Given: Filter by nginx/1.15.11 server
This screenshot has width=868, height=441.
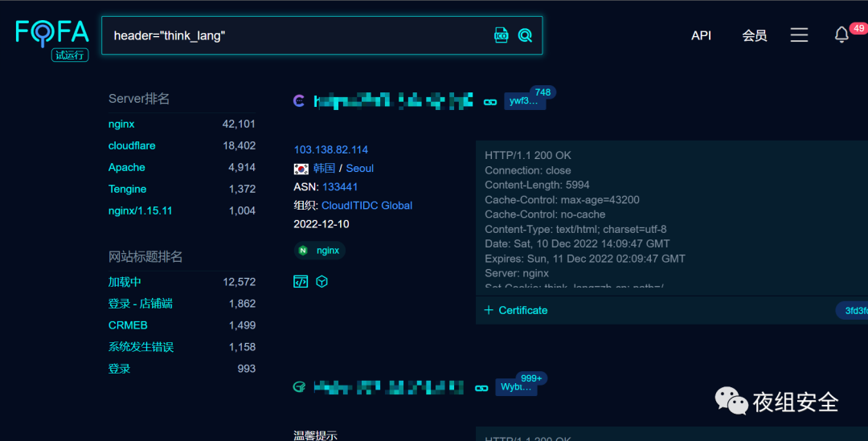Looking at the screenshot, I should 140,210.
